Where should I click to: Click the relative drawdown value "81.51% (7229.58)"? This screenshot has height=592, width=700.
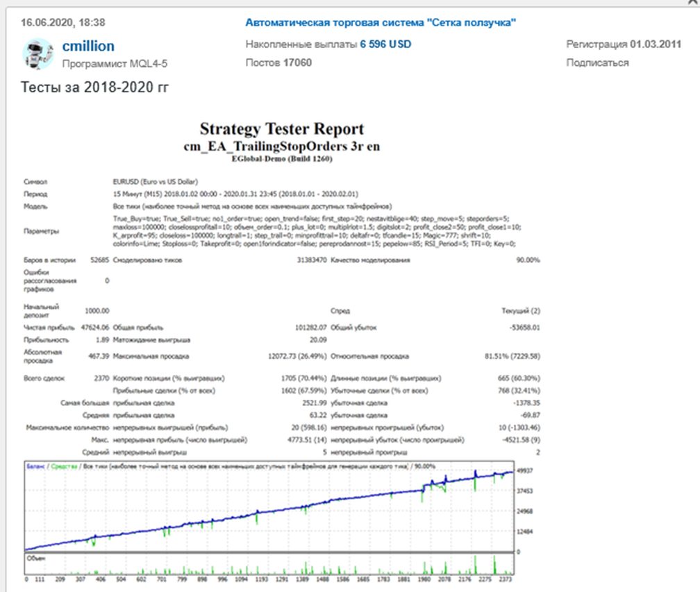tap(512, 357)
